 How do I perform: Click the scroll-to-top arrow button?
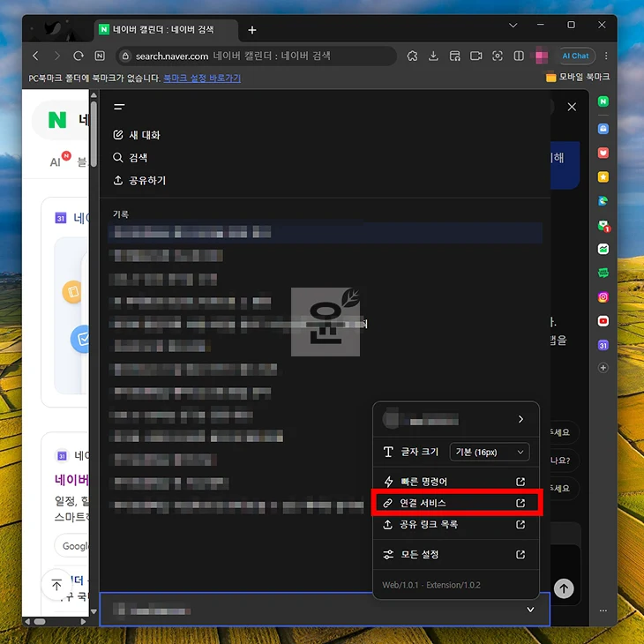click(56, 584)
